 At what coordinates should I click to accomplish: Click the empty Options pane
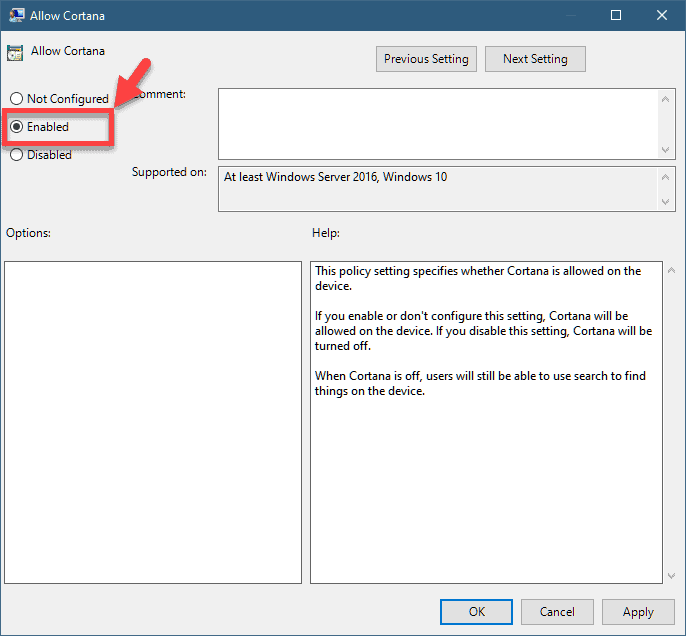[153, 422]
